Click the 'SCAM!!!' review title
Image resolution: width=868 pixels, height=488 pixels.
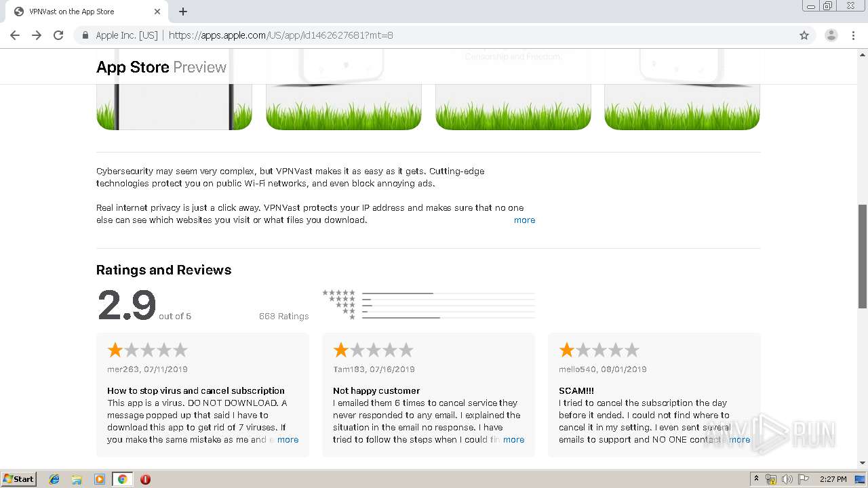coord(576,390)
